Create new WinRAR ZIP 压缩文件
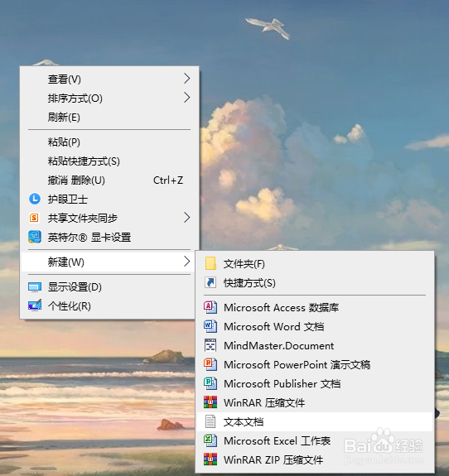The image size is (449, 476). [315, 459]
